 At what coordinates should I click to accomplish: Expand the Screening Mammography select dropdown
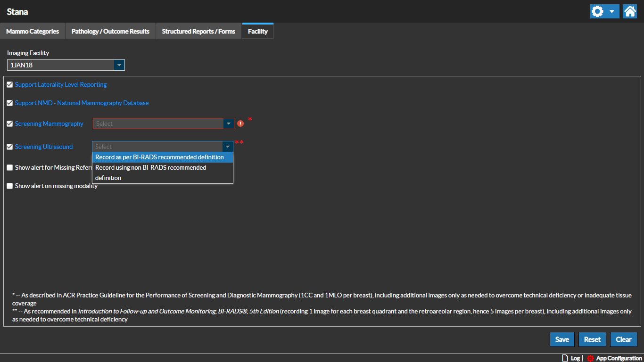coord(228,123)
